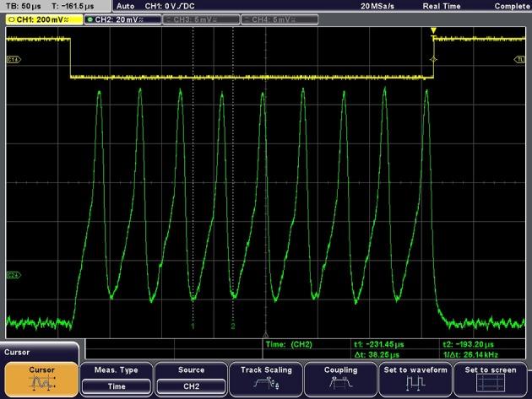The width and height of the screenshot is (532, 399).
Task: Click the yellow C1 ground level marker
Action: click(x=12, y=59)
